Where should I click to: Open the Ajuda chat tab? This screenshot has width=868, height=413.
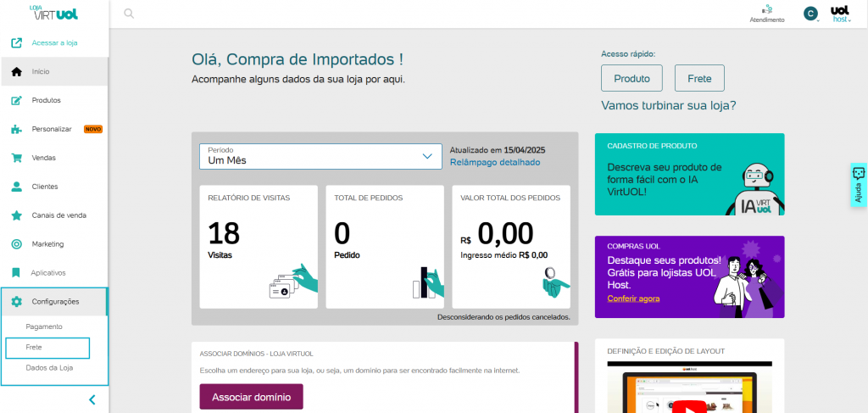859,185
